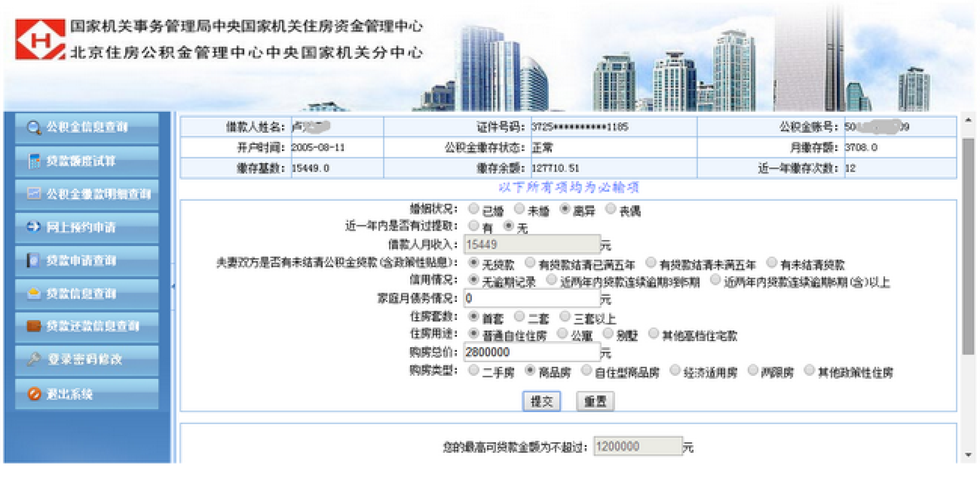
Task: Click the 缴存基数 value 15449.0
Action: click(x=310, y=168)
